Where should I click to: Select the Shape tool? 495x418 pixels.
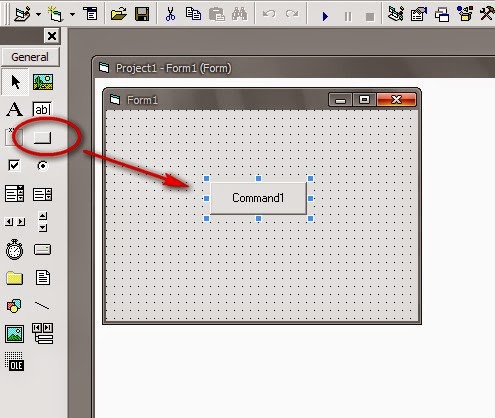point(14,305)
